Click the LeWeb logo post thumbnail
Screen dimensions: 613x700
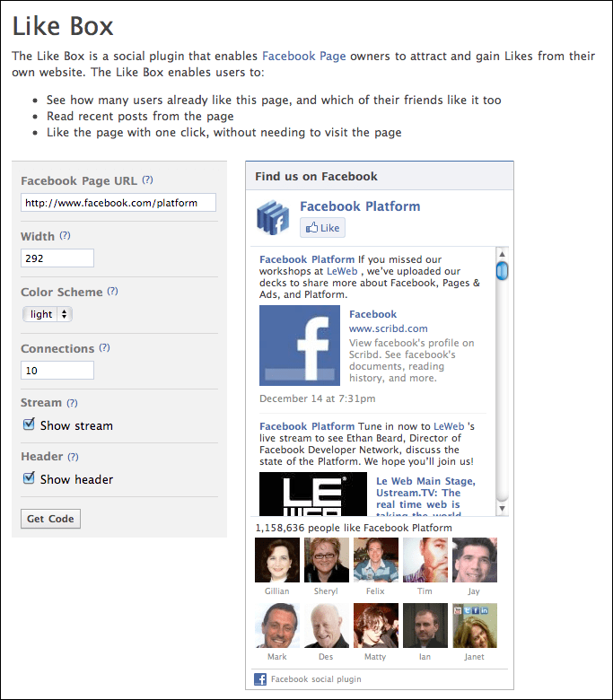tap(313, 494)
